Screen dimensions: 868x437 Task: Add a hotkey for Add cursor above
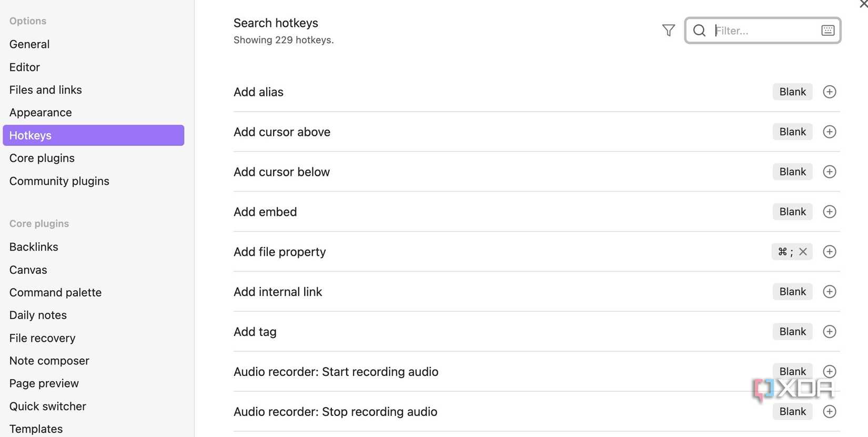(x=829, y=132)
